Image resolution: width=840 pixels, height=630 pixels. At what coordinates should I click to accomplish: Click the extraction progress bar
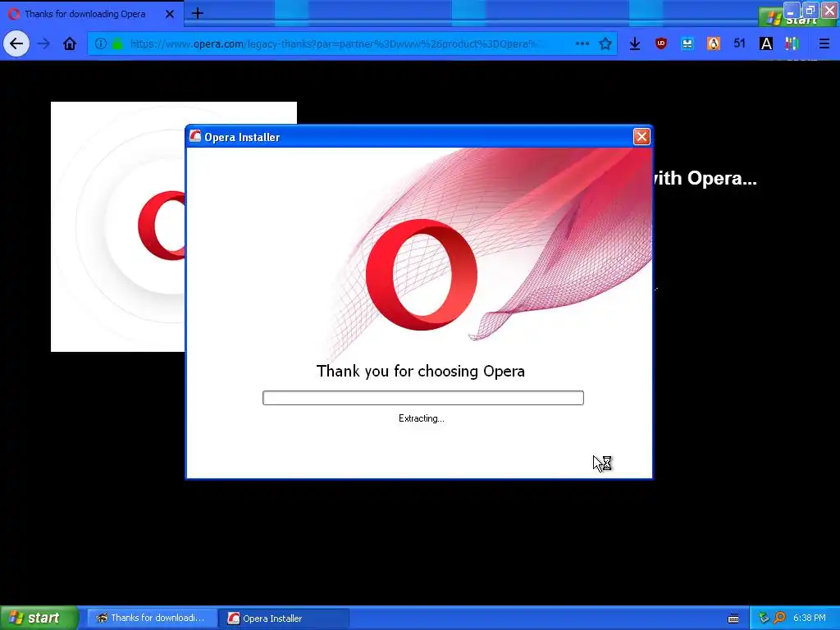[423, 398]
